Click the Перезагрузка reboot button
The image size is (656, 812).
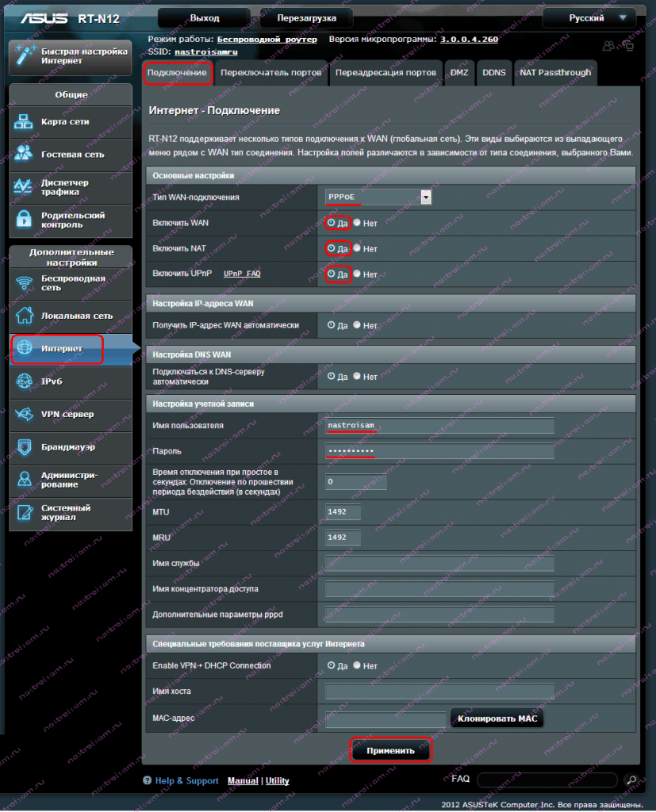307,18
